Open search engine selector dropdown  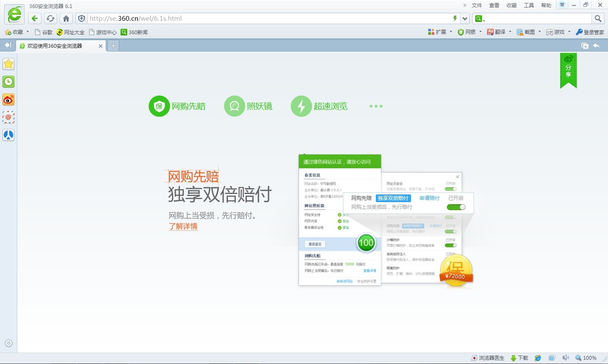click(x=480, y=18)
